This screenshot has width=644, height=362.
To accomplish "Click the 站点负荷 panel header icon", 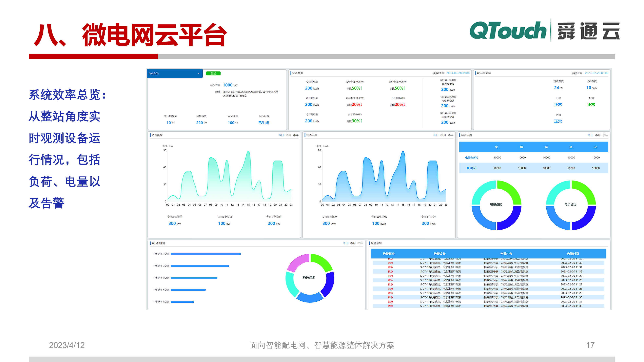I will (150, 135).
